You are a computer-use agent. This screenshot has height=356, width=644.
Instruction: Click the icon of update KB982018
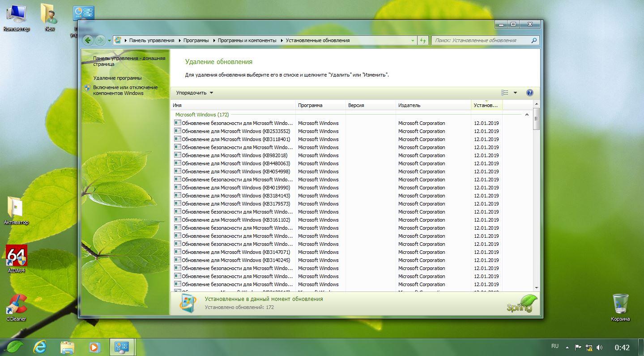(x=178, y=155)
